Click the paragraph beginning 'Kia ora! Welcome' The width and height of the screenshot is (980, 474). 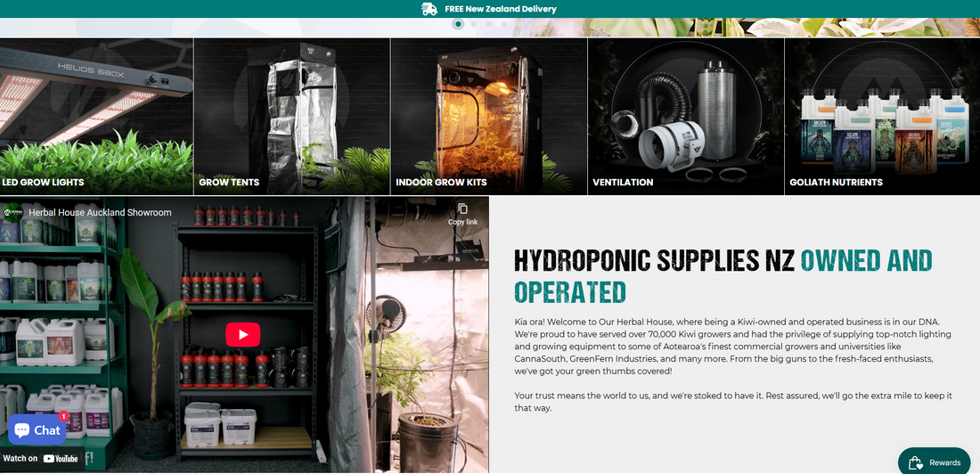(732, 347)
